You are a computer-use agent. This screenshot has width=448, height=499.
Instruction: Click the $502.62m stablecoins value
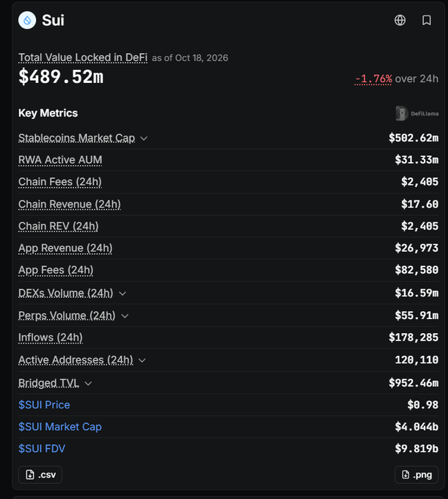coord(414,138)
